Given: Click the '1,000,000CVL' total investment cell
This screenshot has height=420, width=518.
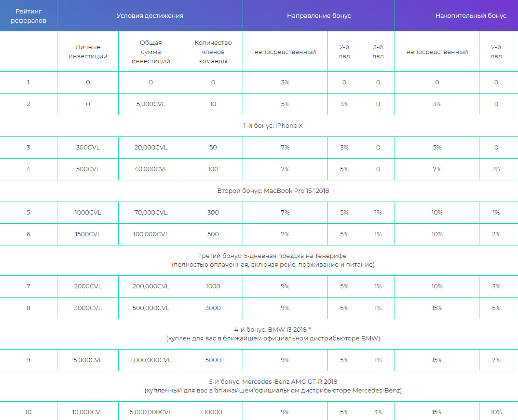Looking at the screenshot, I should pyautogui.click(x=150, y=360).
